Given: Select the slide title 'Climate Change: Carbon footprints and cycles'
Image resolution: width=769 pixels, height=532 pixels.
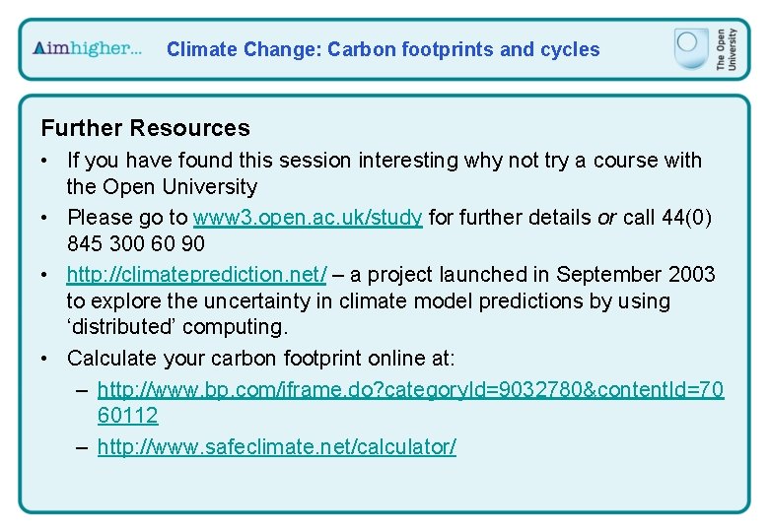Looking at the screenshot, I should pyautogui.click(x=384, y=49).
